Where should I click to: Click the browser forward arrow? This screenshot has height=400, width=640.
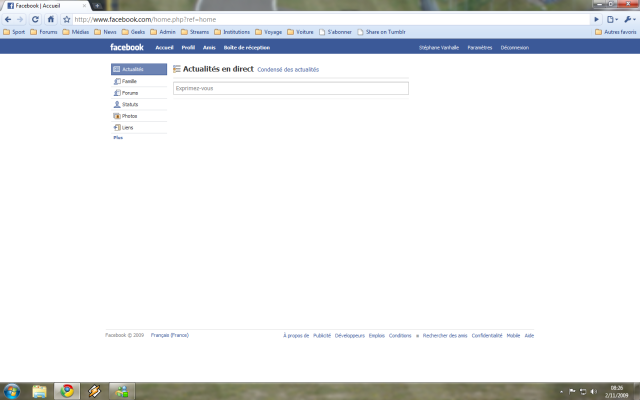20,19
